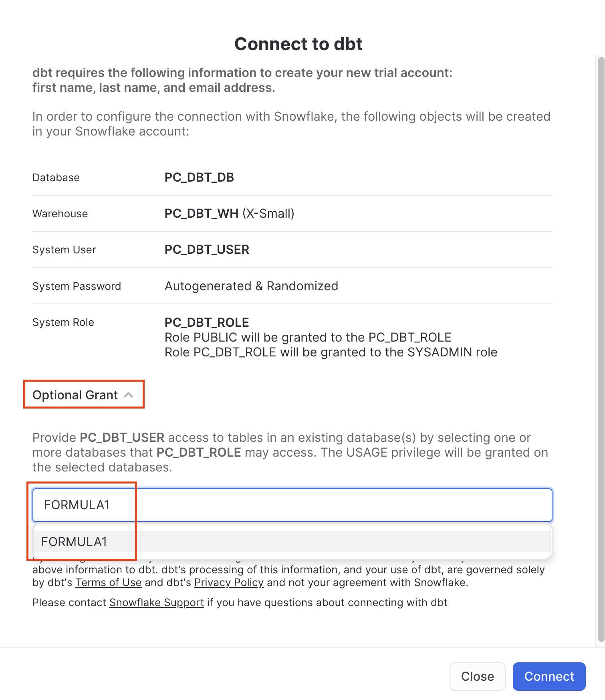Click the chevron icon beside Optional Grant

(129, 395)
